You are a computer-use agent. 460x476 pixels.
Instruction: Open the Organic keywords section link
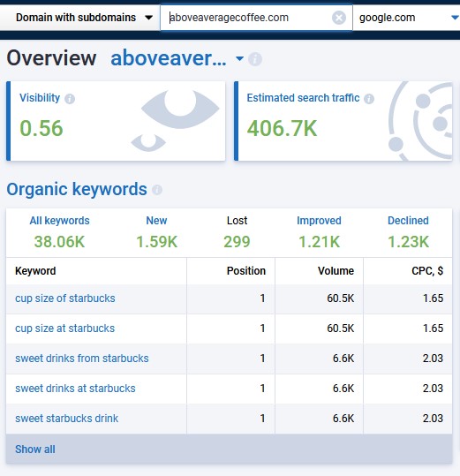coord(77,189)
